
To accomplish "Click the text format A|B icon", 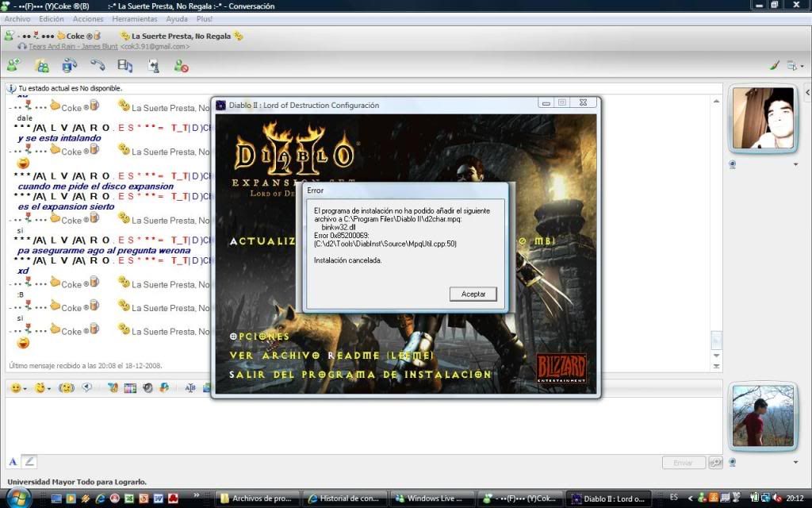I will (190, 387).
